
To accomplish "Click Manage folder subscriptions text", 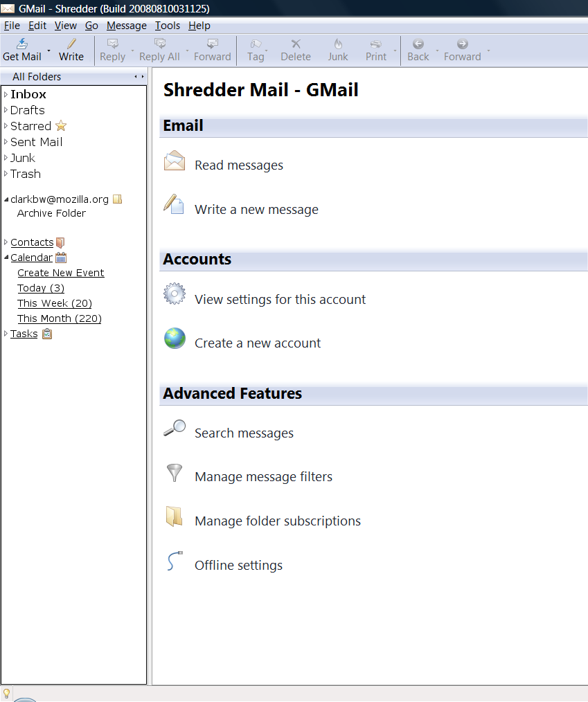I will click(x=278, y=521).
